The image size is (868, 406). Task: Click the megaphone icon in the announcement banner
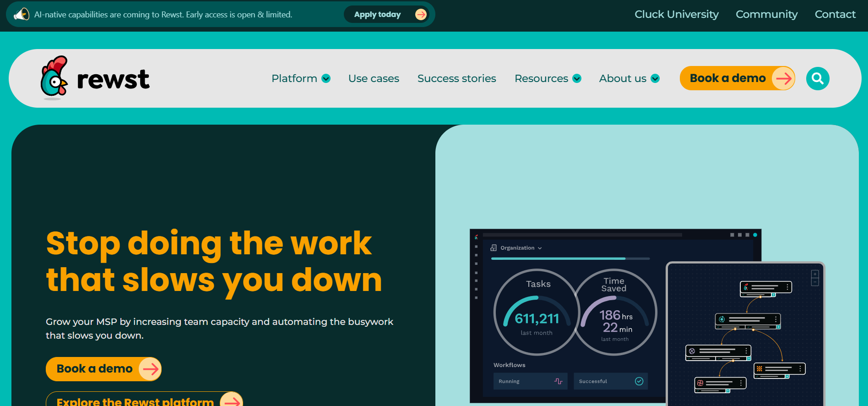click(x=22, y=14)
